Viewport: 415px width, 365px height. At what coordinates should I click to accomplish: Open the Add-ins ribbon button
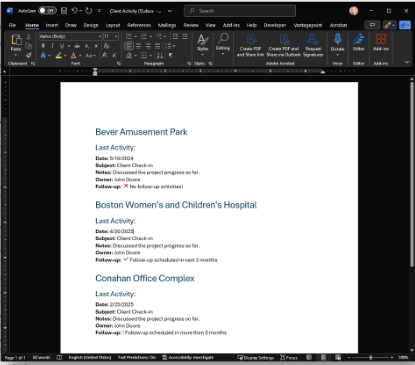381,43
